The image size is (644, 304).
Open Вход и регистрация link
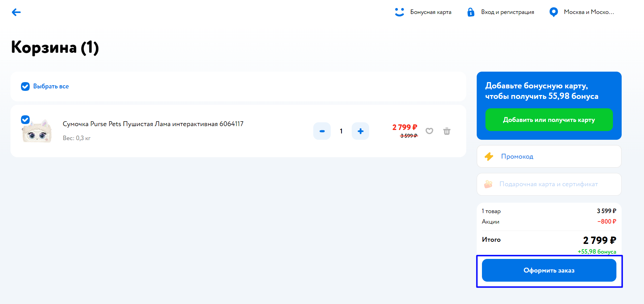pos(507,12)
